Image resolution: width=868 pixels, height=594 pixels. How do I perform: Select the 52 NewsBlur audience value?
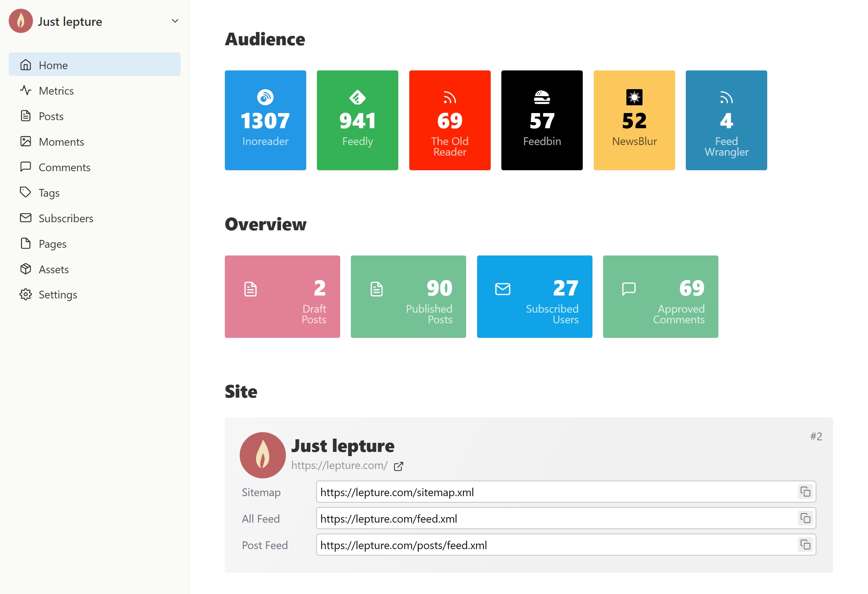point(634,121)
